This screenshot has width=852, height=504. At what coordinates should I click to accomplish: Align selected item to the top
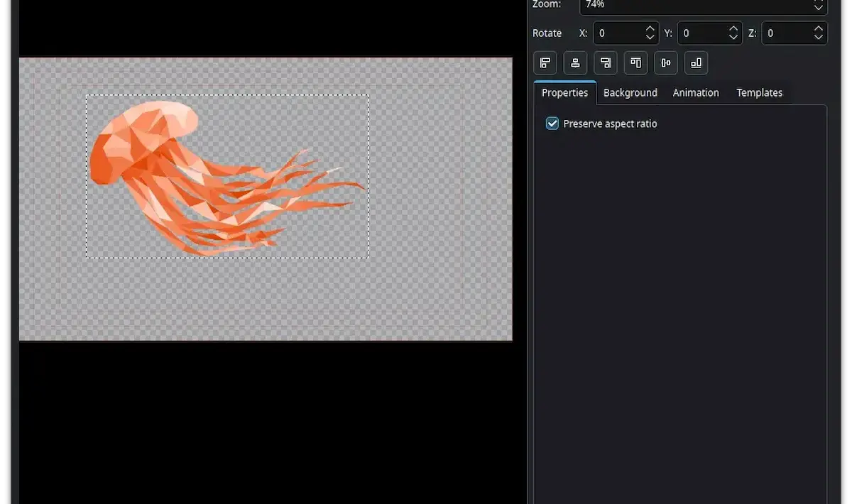pyautogui.click(x=635, y=63)
